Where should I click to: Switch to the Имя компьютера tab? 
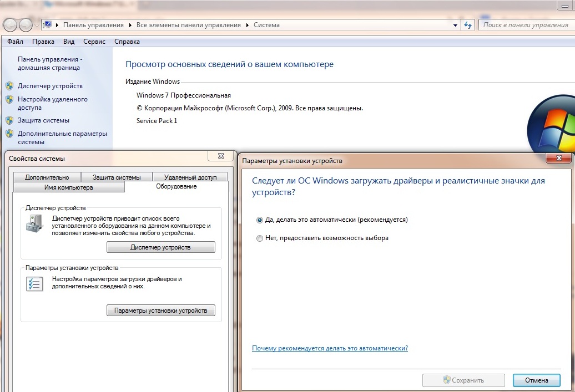point(69,187)
